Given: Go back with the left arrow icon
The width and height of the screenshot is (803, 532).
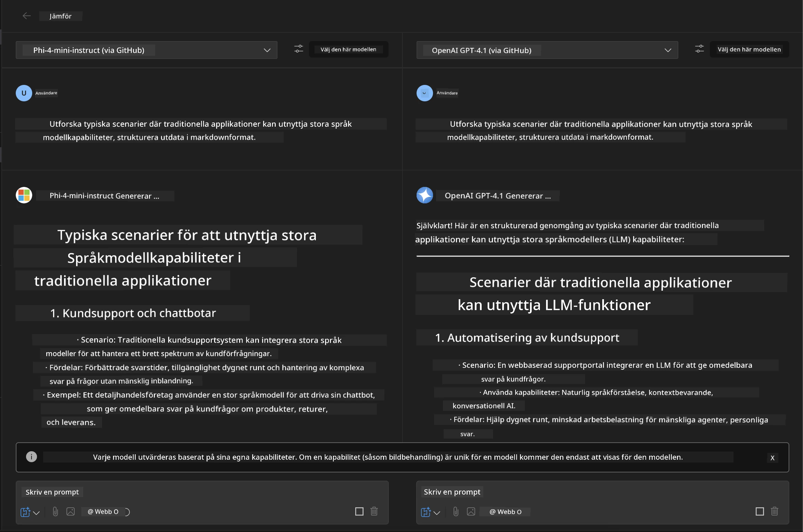Looking at the screenshot, I should point(26,16).
